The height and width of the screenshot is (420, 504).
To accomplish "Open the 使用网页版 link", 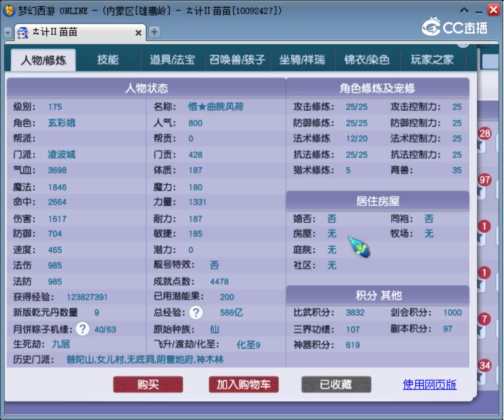I will 430,385.
